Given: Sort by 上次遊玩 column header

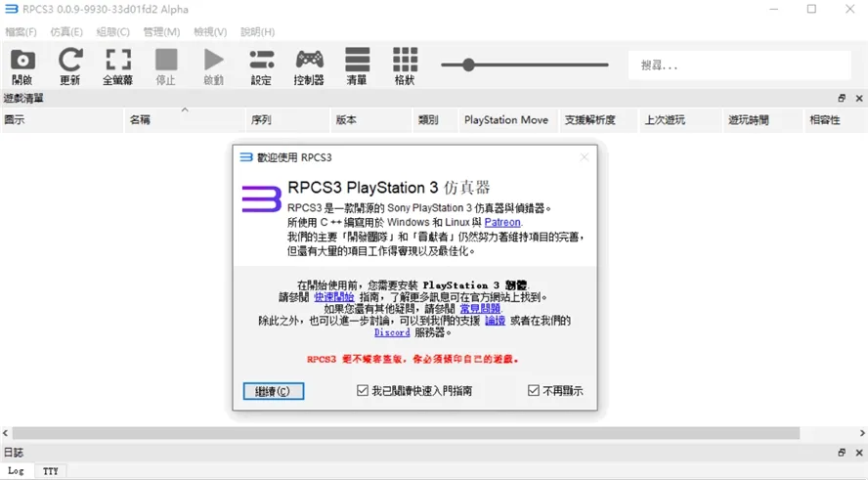Looking at the screenshot, I should coord(680,120).
